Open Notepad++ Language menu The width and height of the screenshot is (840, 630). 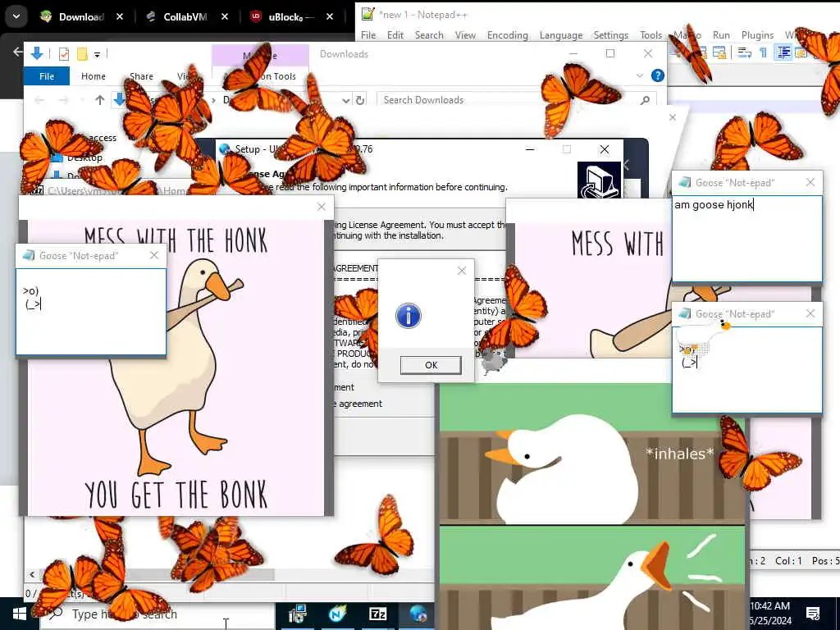tap(561, 34)
